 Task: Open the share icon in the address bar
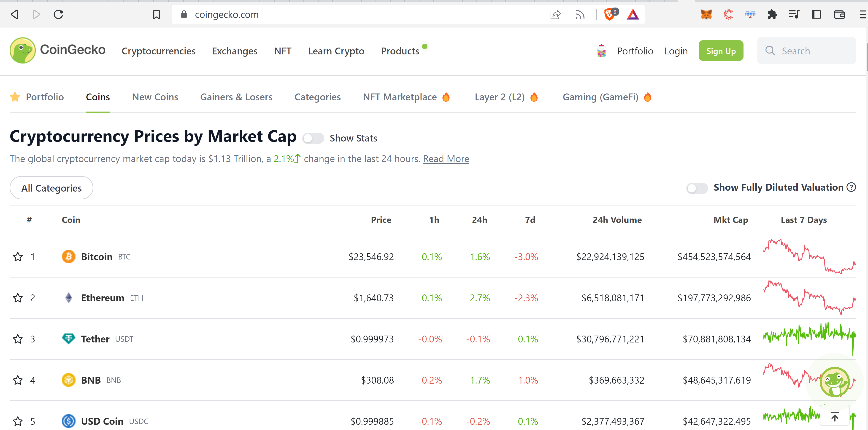(x=555, y=14)
